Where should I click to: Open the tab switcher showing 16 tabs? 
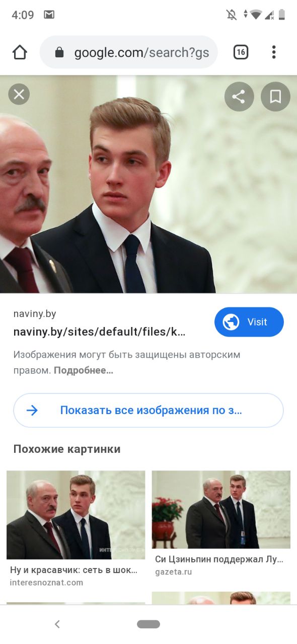(x=241, y=52)
